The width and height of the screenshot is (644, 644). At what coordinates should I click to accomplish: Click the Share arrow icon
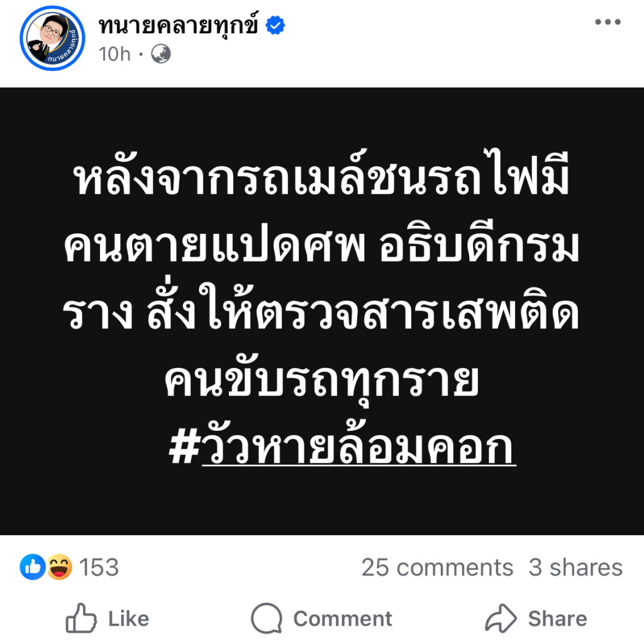click(501, 618)
